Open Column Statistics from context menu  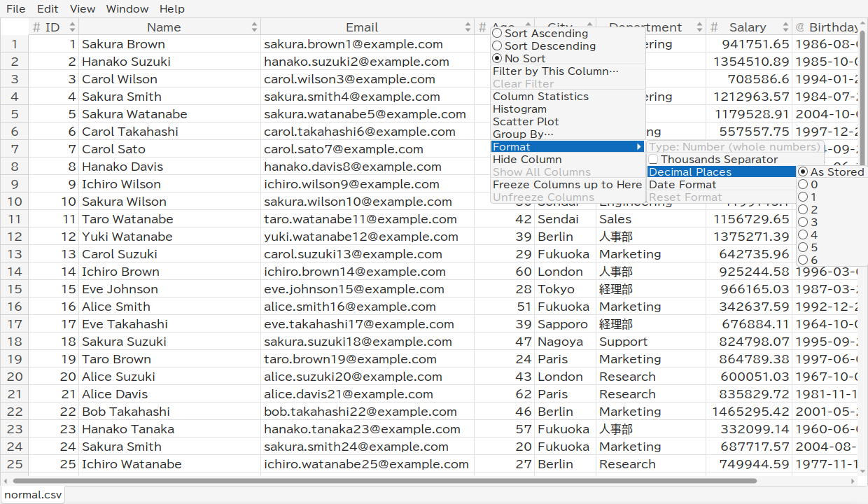pos(568,97)
